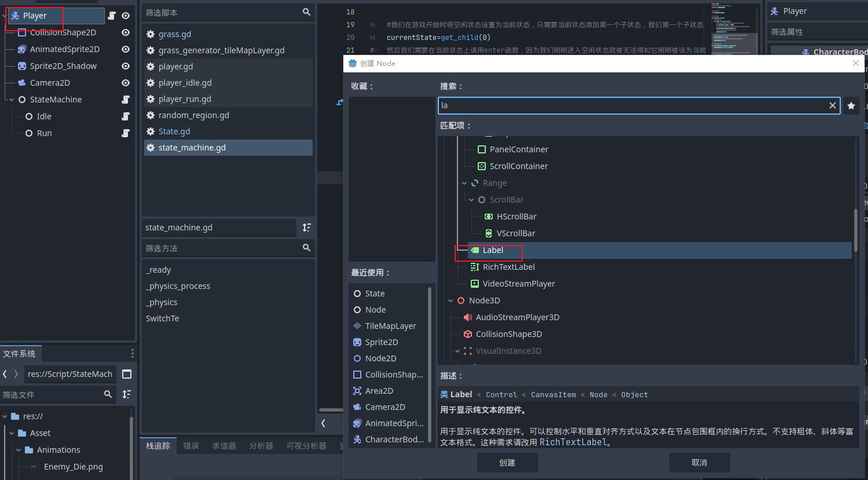
Task: Open script icon on StateMachine node
Action: [x=126, y=100]
